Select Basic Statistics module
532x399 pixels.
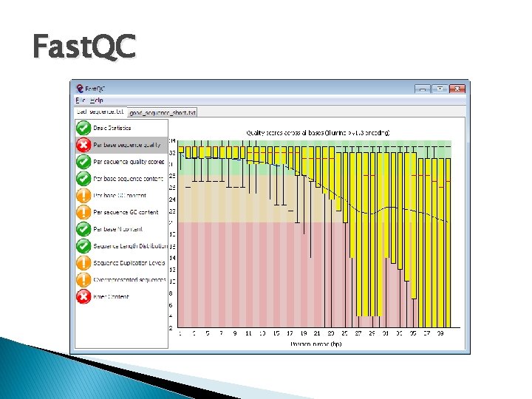click(121, 128)
